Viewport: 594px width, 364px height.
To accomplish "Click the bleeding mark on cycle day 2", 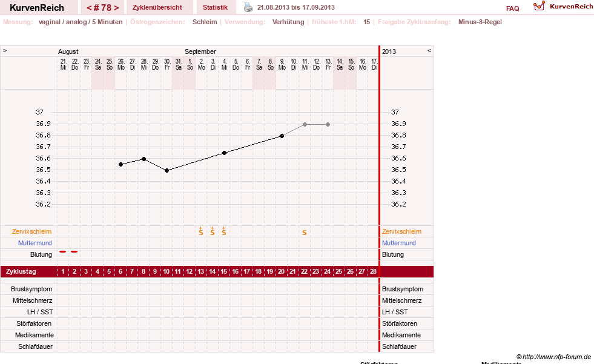I will coord(74,251).
